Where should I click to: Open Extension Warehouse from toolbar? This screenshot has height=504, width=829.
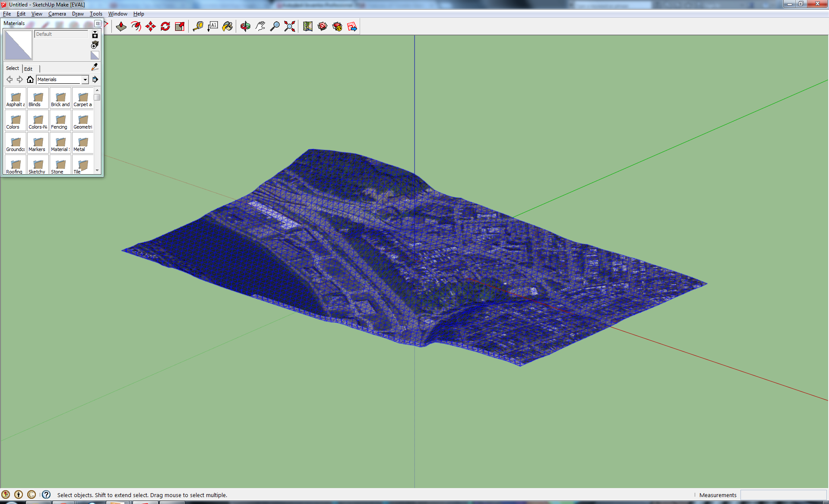[337, 27]
